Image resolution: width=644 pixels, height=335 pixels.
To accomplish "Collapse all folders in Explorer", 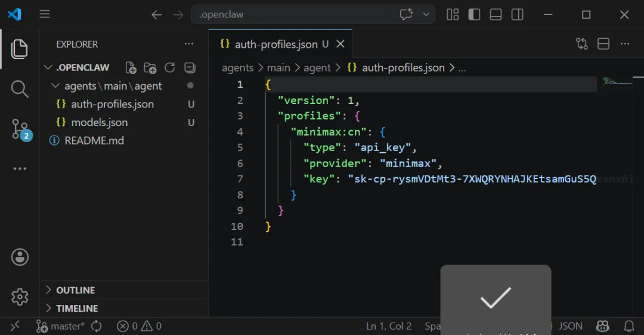I will pos(190,67).
